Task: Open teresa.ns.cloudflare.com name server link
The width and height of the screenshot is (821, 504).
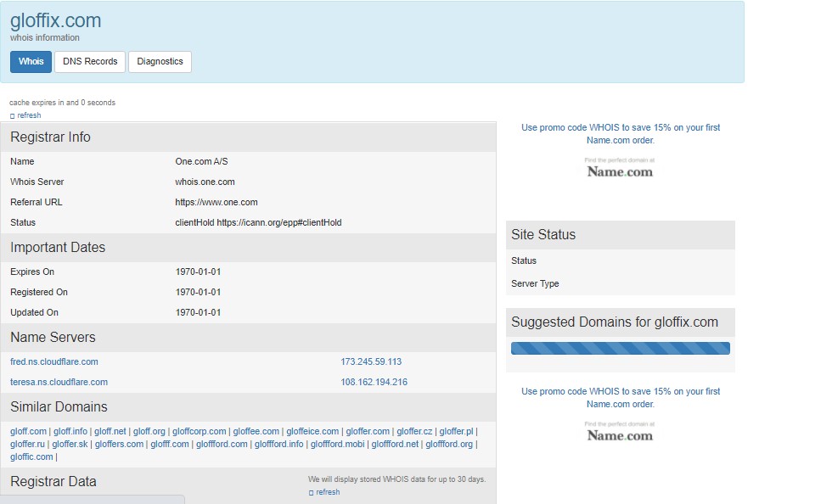Action: 59,382
